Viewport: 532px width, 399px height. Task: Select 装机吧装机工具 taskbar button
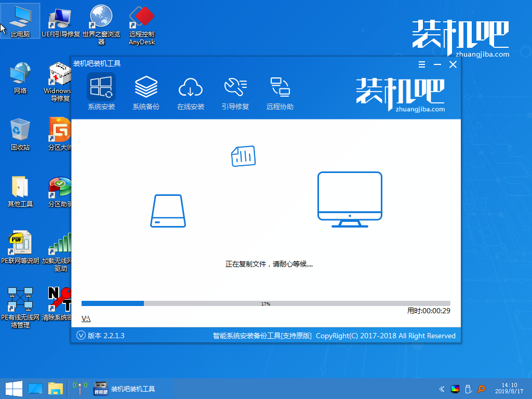coord(125,388)
